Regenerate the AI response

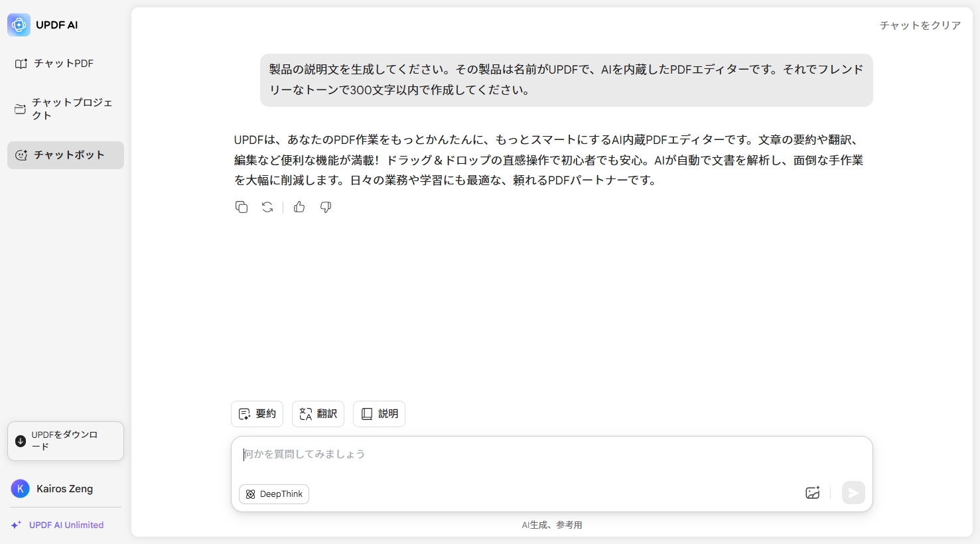(x=267, y=207)
